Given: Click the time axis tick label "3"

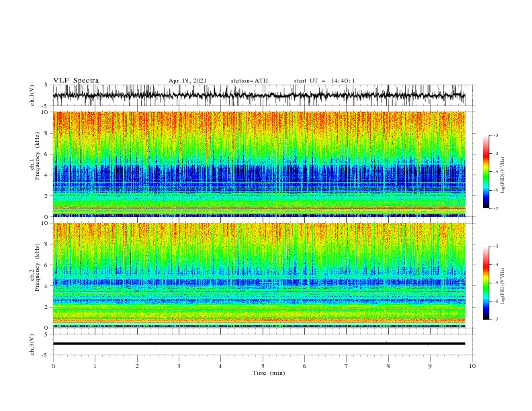Looking at the screenshot, I should point(179,366).
